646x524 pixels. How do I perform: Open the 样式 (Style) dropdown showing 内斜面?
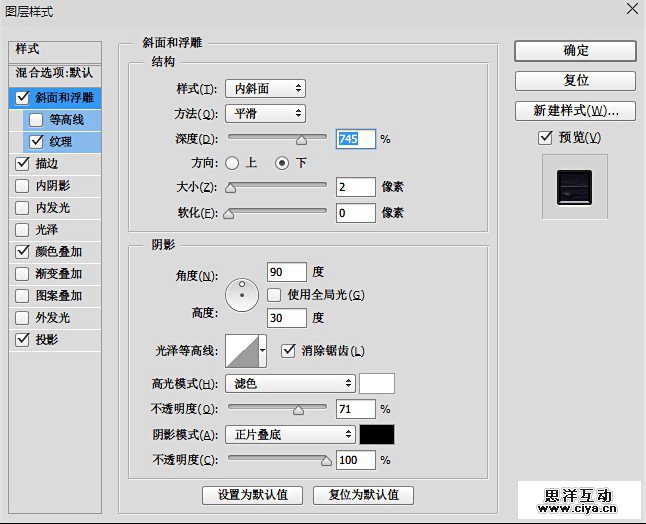pos(265,89)
